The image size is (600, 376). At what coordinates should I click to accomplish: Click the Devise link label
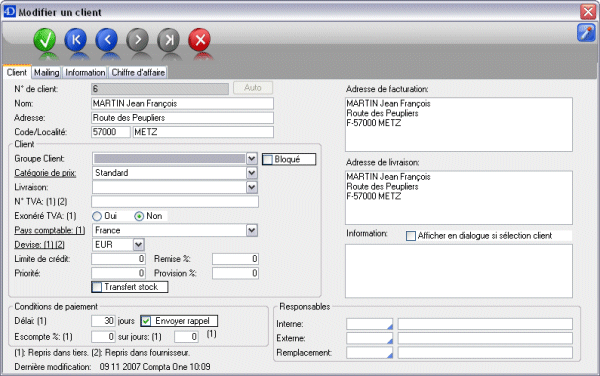point(39,244)
